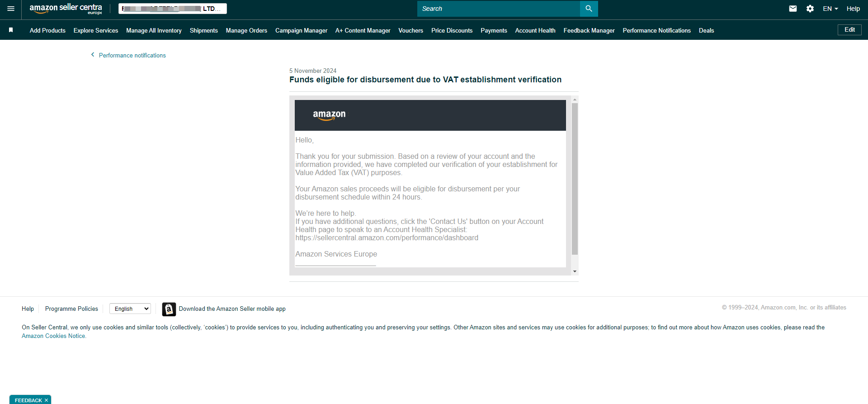
Task: Open the Amazon Cookies Notice link
Action: (x=53, y=336)
